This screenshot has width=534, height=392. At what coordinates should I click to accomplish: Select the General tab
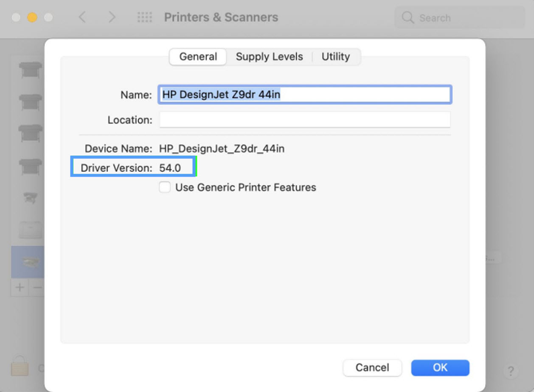197,56
